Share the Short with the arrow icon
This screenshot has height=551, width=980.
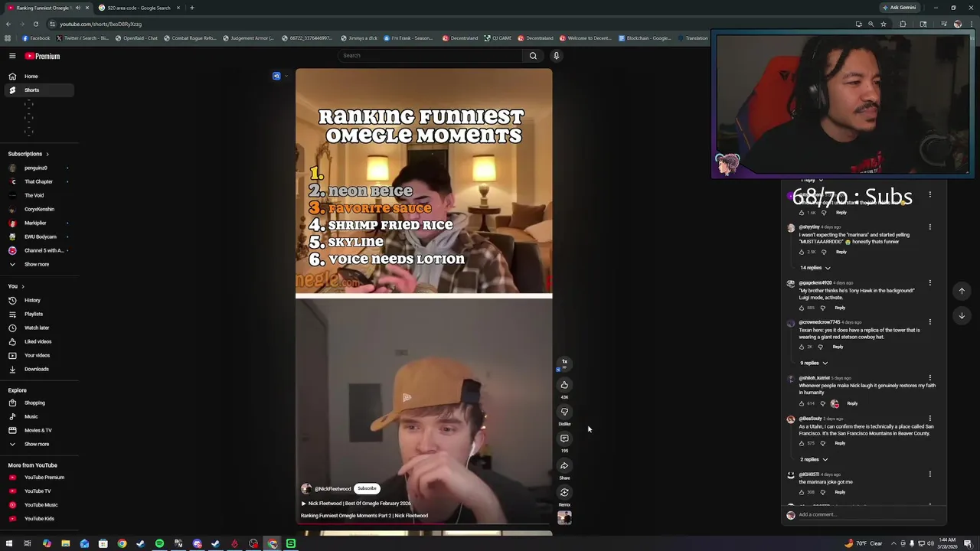(564, 465)
